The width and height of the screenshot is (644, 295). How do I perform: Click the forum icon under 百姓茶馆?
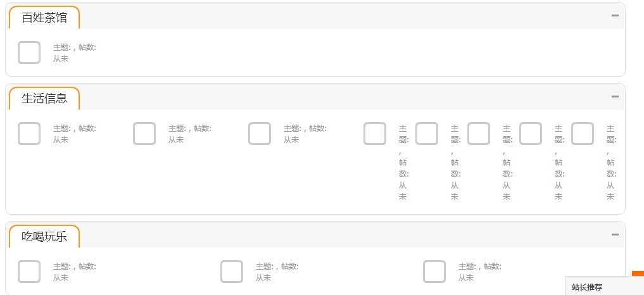(29, 53)
